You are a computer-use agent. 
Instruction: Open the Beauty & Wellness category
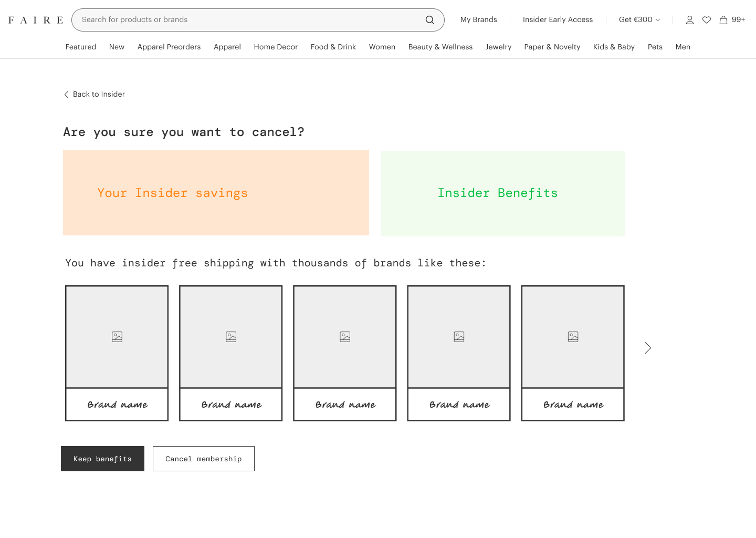[440, 47]
